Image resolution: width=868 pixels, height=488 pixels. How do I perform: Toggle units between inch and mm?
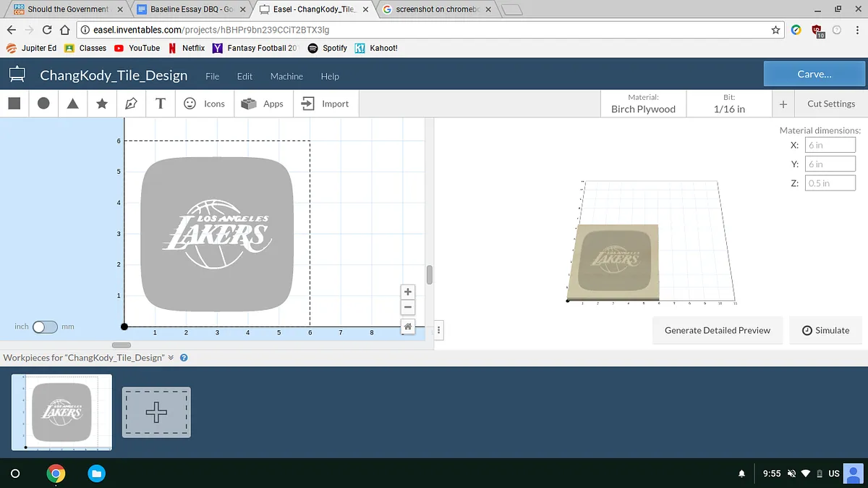point(44,327)
